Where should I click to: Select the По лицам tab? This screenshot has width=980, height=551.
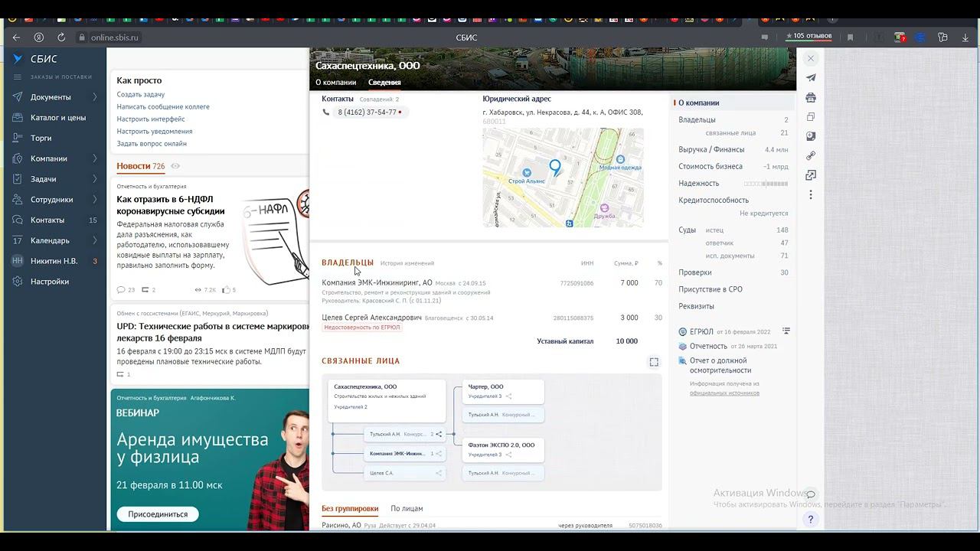(x=407, y=509)
